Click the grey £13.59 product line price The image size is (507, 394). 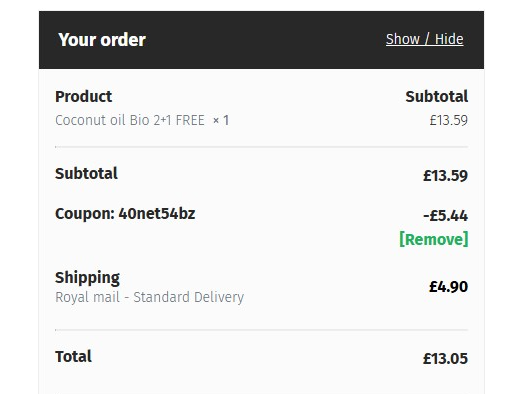[449, 120]
